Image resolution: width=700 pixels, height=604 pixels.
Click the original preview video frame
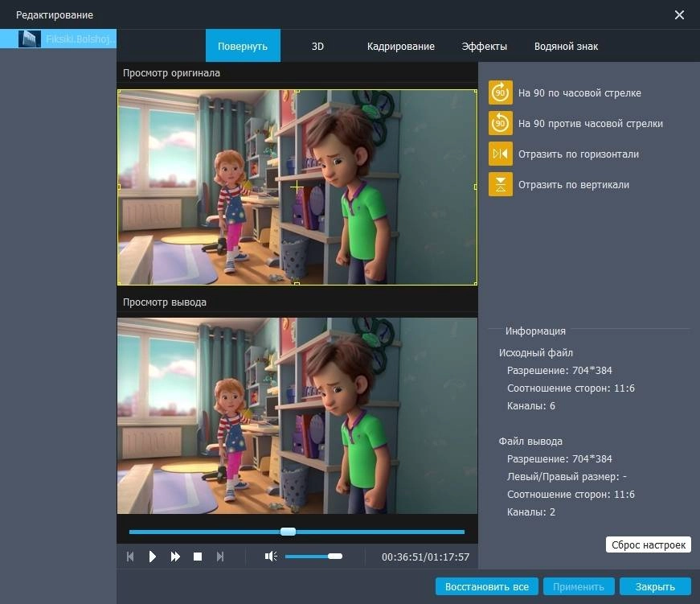pos(297,187)
